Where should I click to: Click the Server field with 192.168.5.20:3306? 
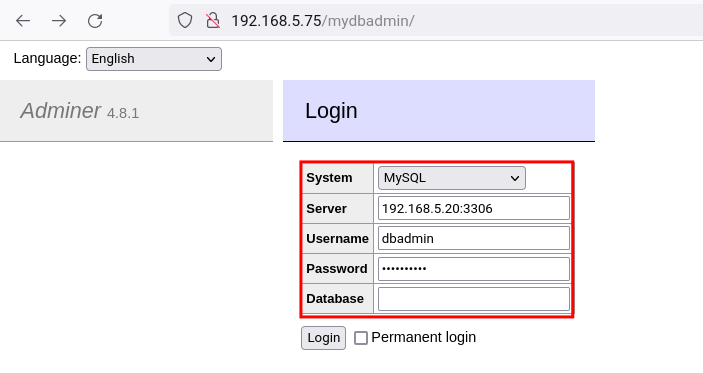[473, 208]
